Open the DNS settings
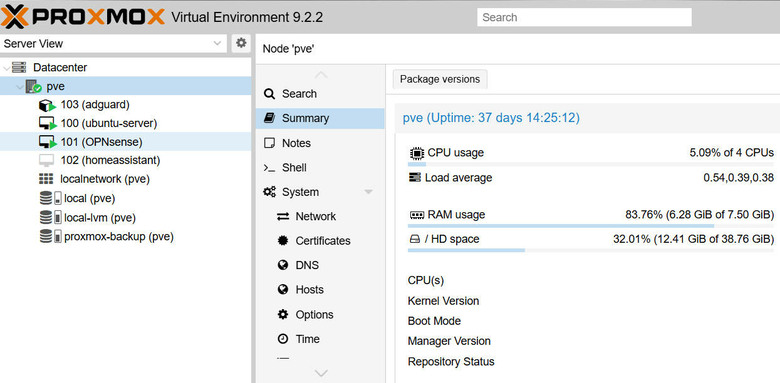The width and height of the screenshot is (780, 383). pos(320,265)
